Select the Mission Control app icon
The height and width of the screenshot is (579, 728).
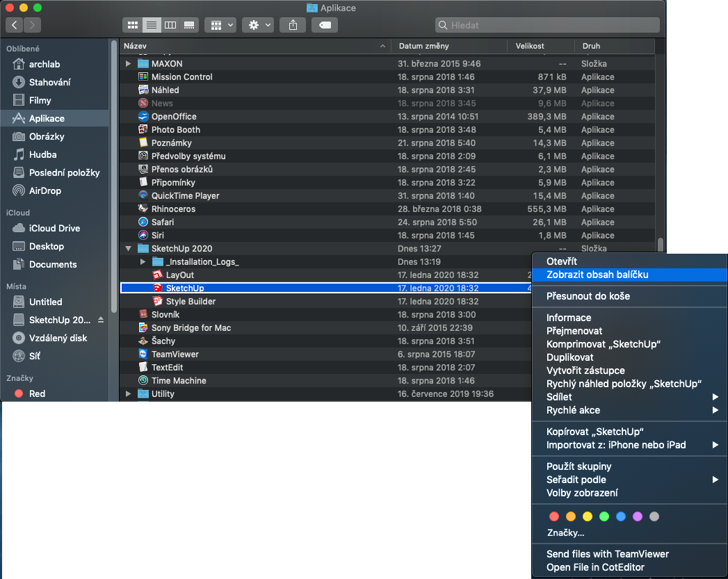(x=143, y=76)
